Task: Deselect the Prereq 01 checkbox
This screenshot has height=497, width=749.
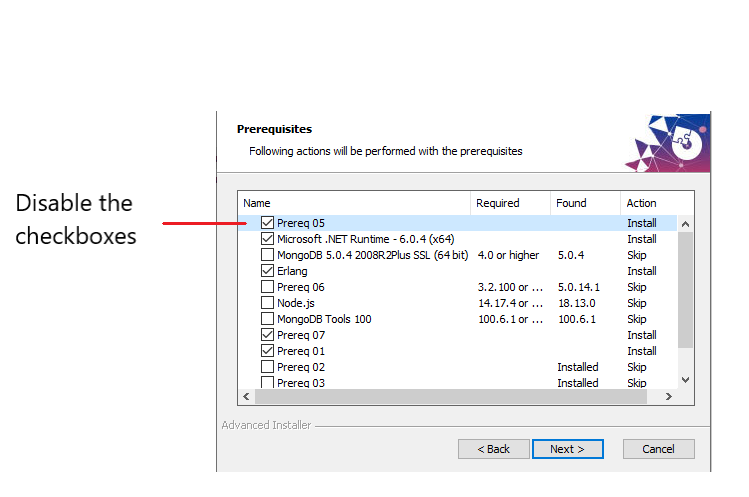Action: click(x=267, y=351)
